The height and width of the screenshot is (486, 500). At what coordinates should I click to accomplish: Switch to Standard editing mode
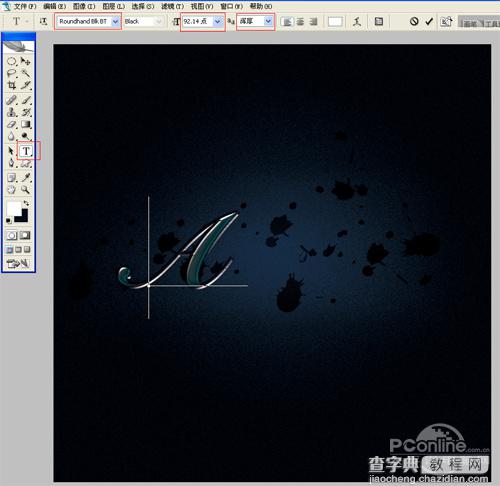coord(12,236)
